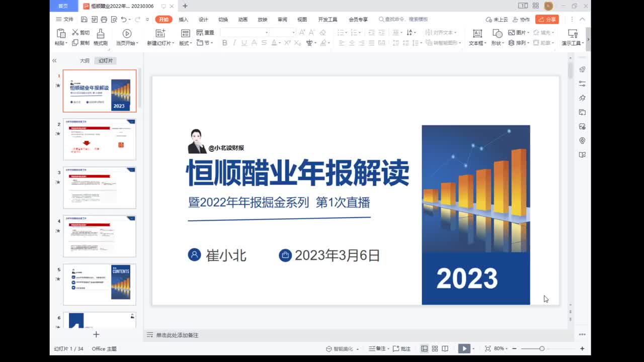644x362 pixels.
Task: Click the Picture (图片) insert icon
Action: pos(511,32)
